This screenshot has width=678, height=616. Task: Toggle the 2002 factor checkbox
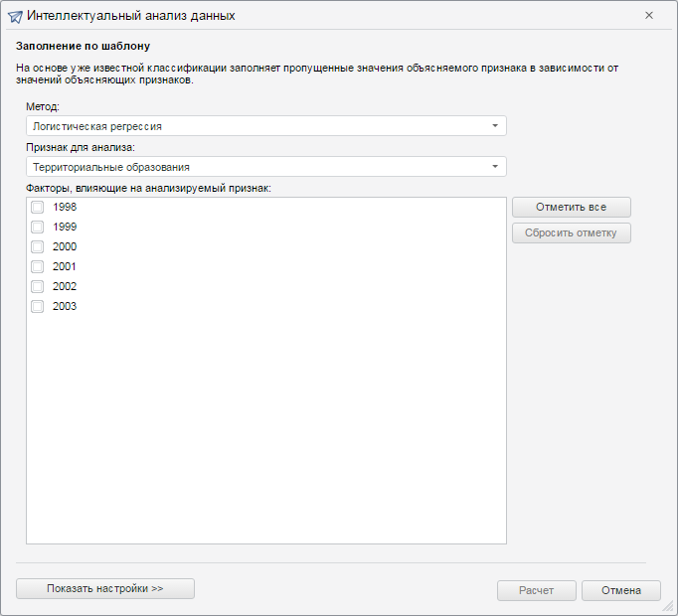[37, 286]
